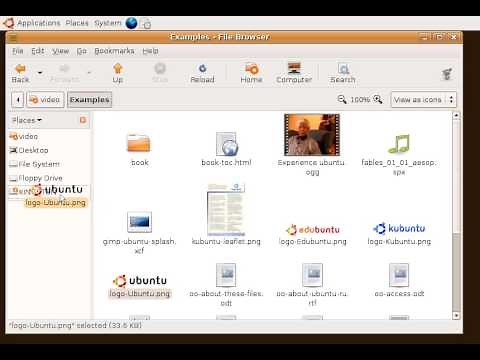Click the vertical scrollbar up arrow
Viewport: 480px width, 360px height.
pos(456,115)
